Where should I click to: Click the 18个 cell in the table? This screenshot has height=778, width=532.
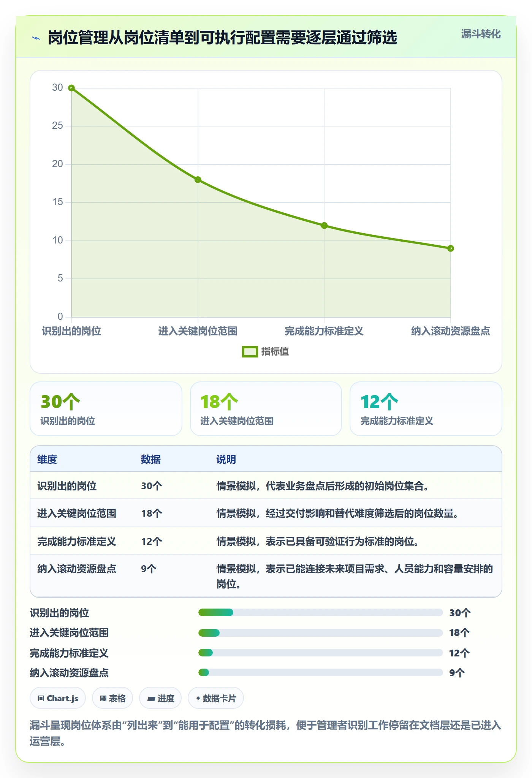point(152,514)
